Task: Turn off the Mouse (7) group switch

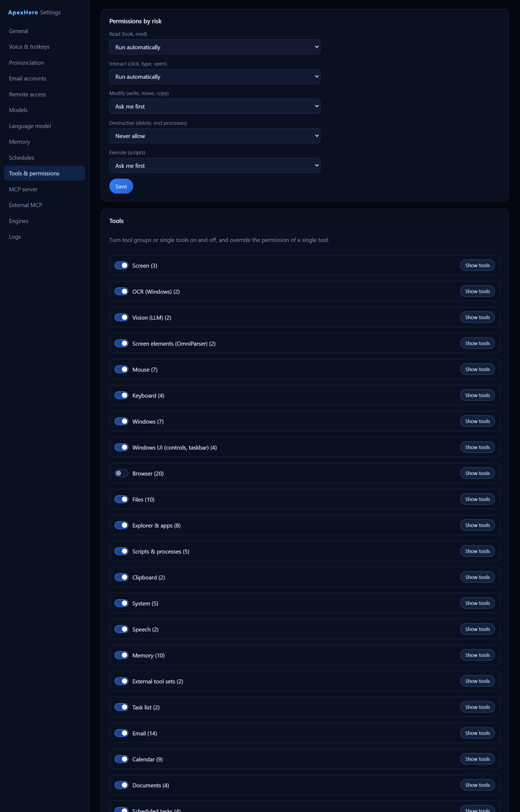Action: tap(121, 369)
